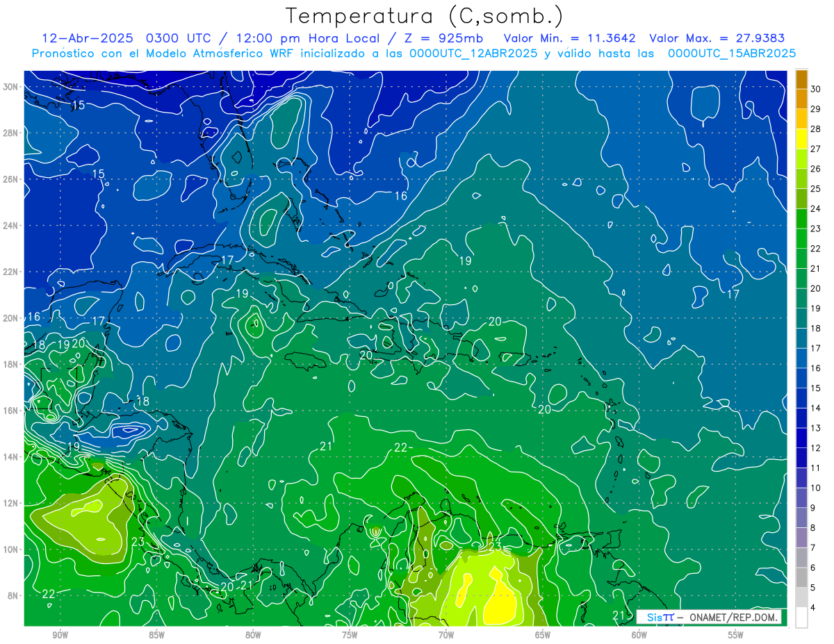Click the "30N" latitude axis label

pos(10,87)
